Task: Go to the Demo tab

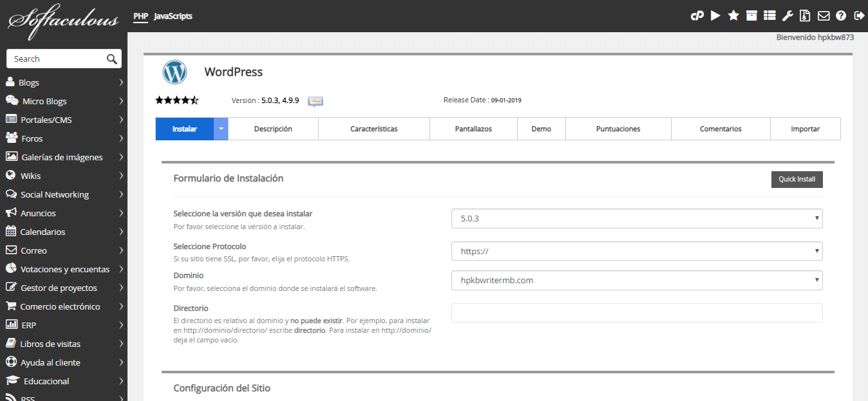Action: coord(542,129)
